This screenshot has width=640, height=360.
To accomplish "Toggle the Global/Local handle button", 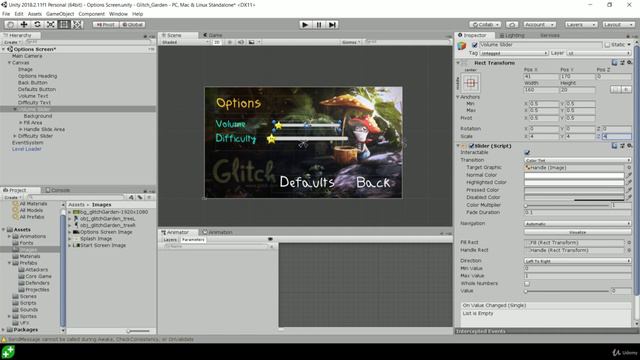I will [x=132, y=24].
